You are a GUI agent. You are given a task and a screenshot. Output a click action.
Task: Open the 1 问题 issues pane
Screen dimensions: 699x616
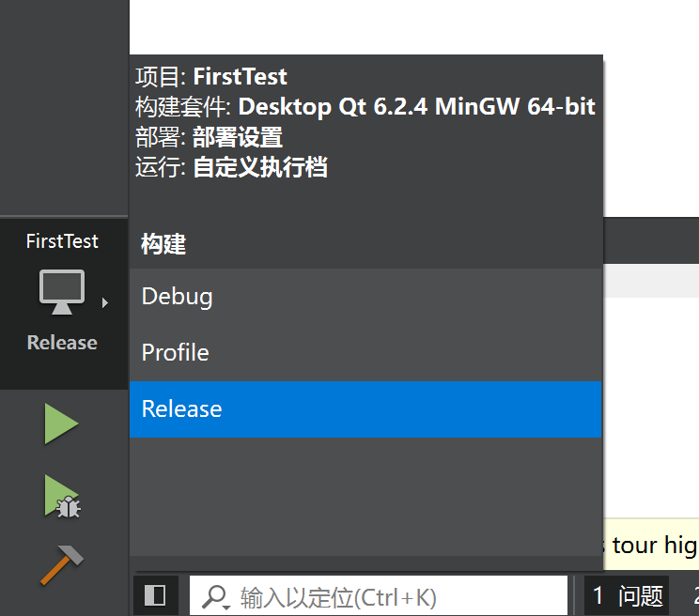coord(628,595)
